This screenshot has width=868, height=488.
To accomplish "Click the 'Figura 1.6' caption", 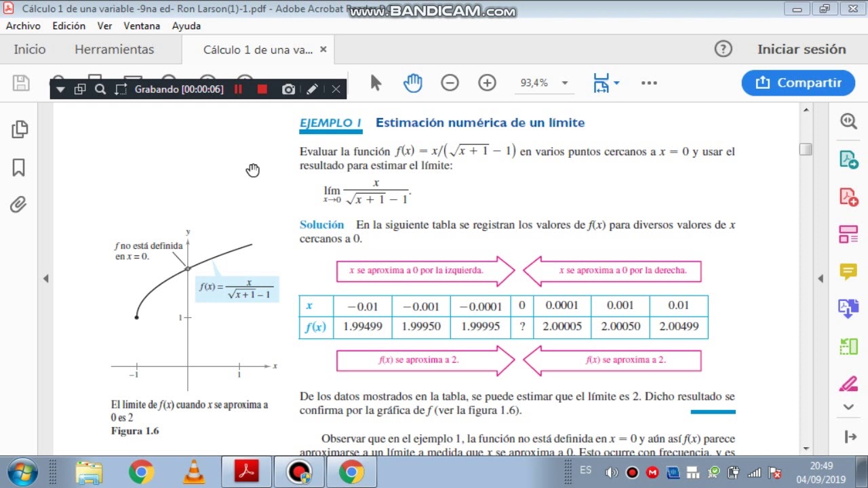I will coord(135,430).
